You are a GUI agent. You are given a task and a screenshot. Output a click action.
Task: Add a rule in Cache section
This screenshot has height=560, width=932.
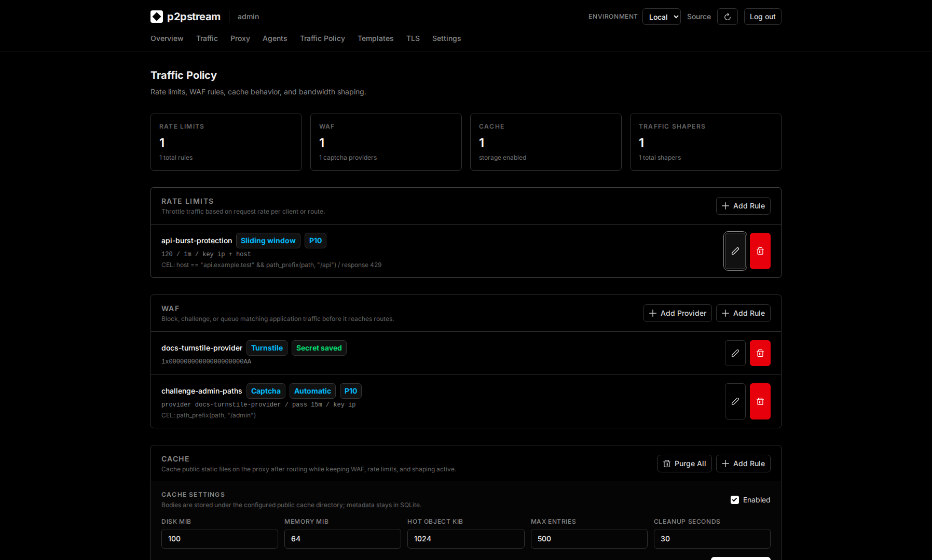point(743,464)
